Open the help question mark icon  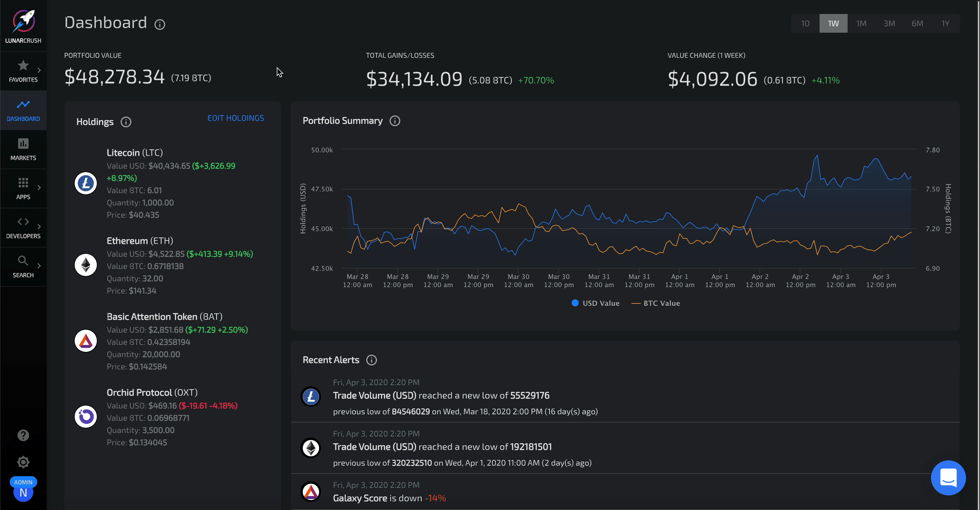23,435
